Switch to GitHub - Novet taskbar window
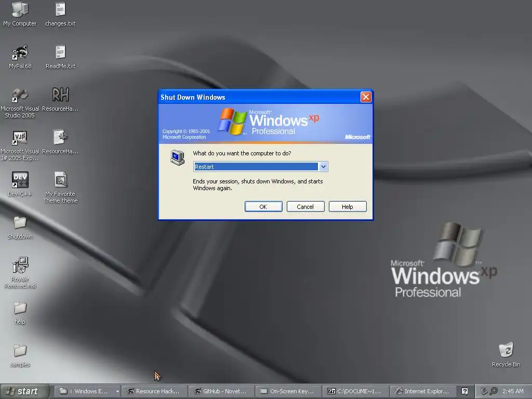The width and height of the screenshot is (532, 399). tap(221, 391)
